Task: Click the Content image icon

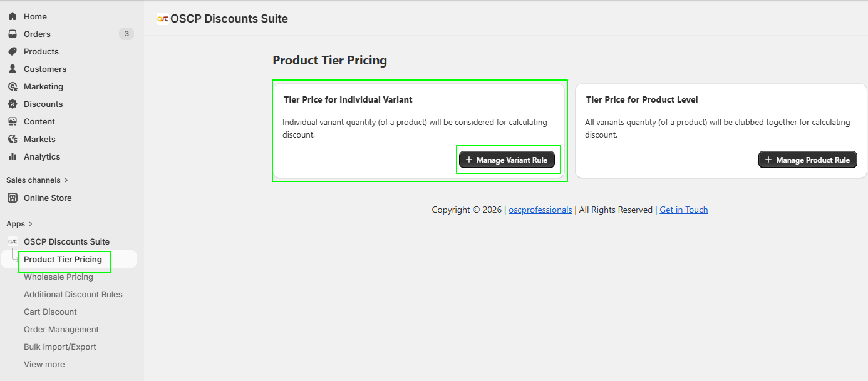Action: 13,121
